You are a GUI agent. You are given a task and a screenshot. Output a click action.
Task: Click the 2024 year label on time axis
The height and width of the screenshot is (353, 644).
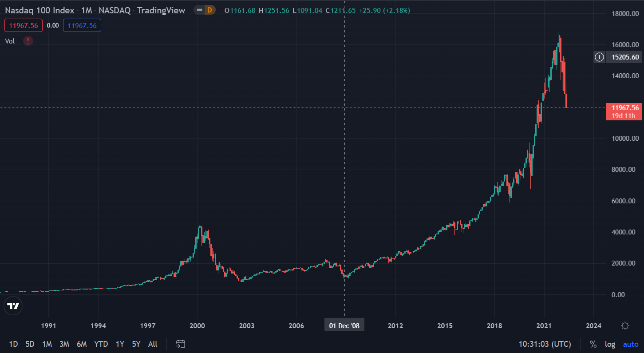(593, 326)
